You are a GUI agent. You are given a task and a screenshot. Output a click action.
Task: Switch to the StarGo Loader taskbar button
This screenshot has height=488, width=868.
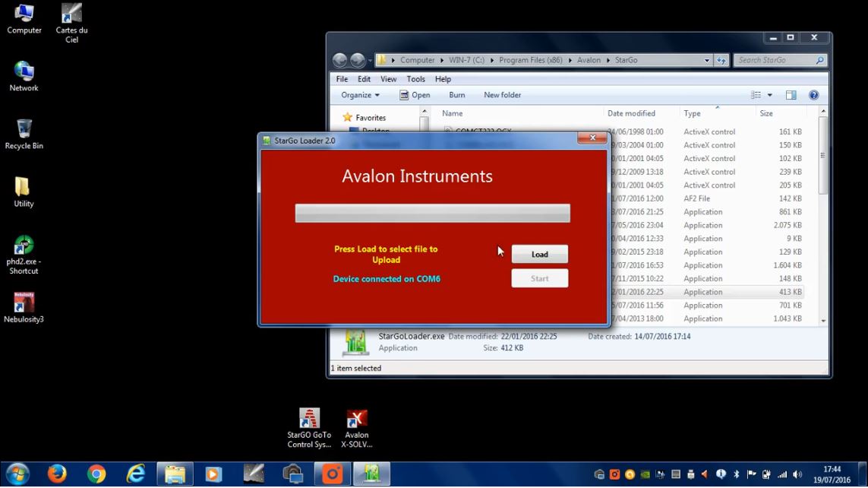(371, 474)
